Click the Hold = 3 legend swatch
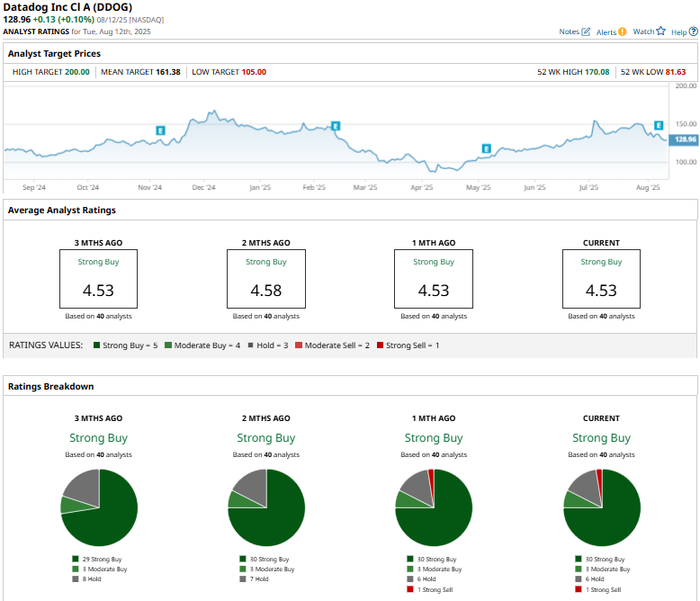Image resolution: width=700 pixels, height=601 pixels. pos(250,345)
